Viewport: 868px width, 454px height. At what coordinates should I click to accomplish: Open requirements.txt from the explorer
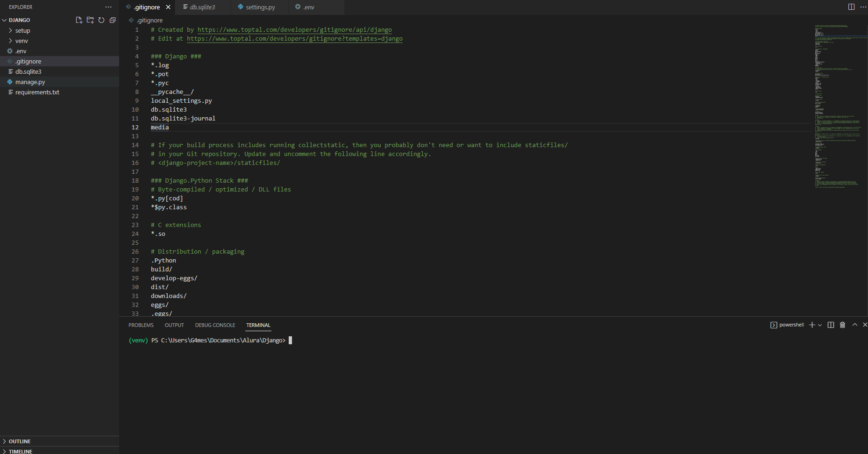click(x=59, y=92)
